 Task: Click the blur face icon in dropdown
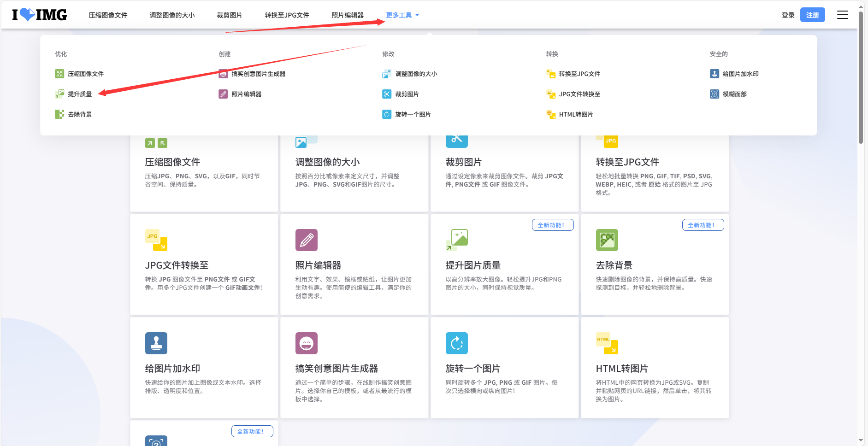tap(714, 94)
